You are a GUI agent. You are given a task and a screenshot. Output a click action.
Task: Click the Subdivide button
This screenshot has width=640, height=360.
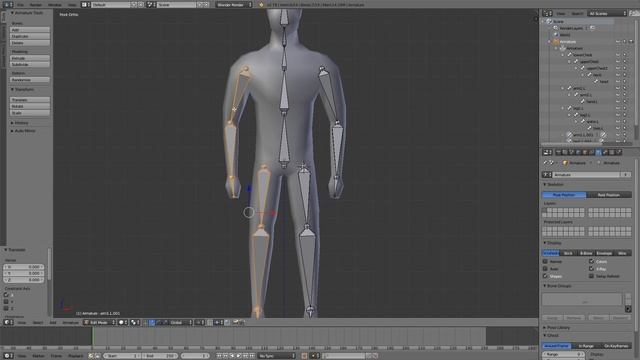pos(30,64)
